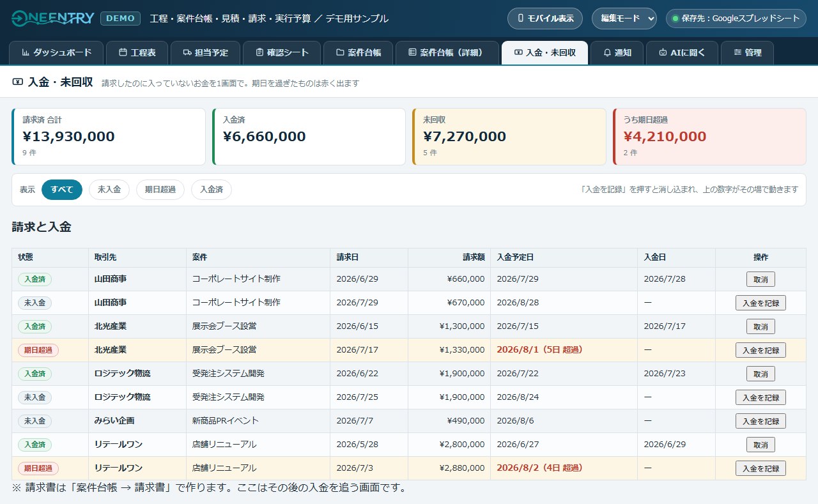This screenshot has height=504, width=818.
Task: Click the 入金日 column header
Action: (677, 257)
